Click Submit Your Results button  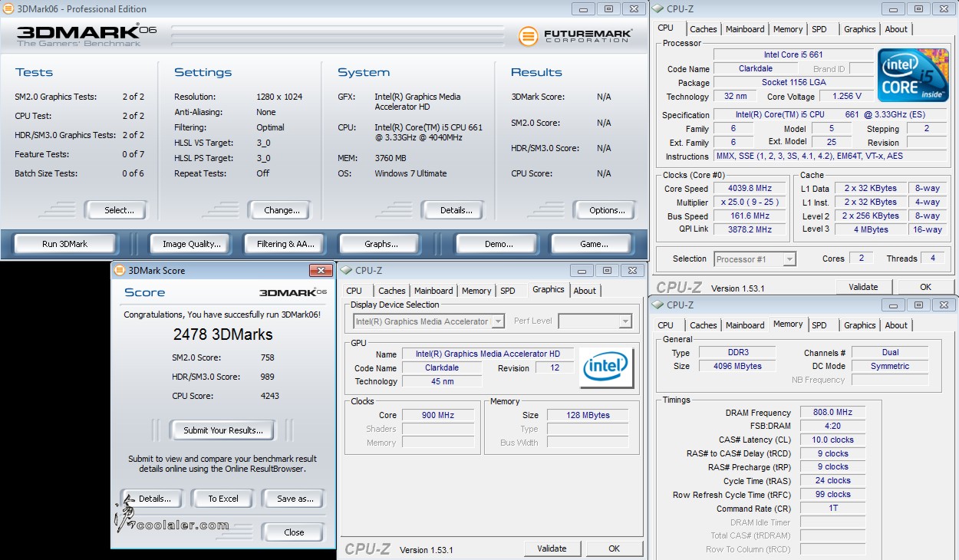tap(223, 430)
